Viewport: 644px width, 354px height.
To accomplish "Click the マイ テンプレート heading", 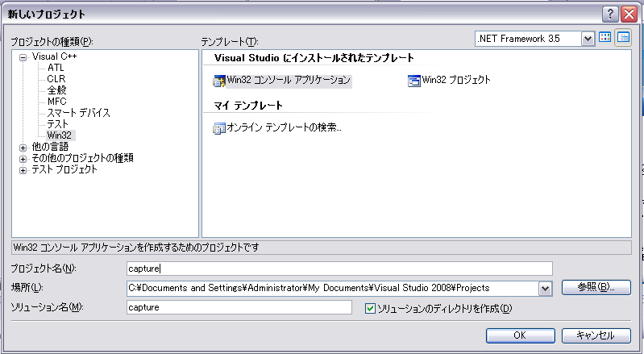I will click(248, 106).
